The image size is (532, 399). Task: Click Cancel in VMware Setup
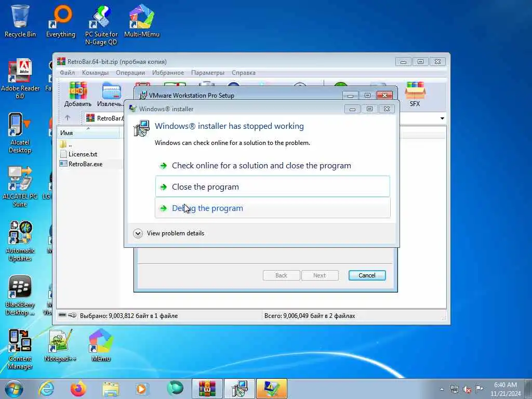coord(367,275)
